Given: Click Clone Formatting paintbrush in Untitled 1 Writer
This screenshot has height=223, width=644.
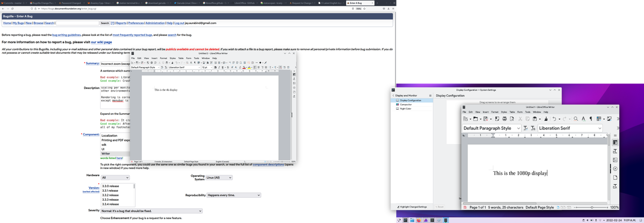Looking at the screenshot, I should (x=546, y=119).
